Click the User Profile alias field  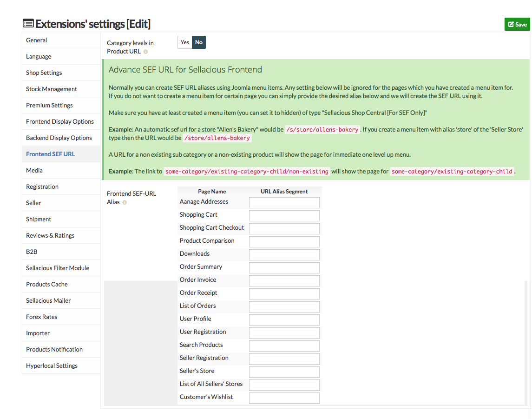point(284,320)
